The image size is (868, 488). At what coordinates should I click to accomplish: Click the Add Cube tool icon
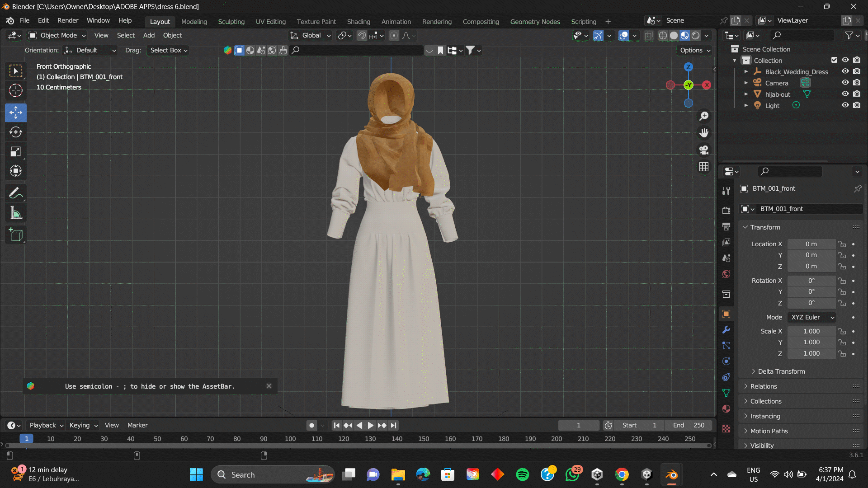16,235
